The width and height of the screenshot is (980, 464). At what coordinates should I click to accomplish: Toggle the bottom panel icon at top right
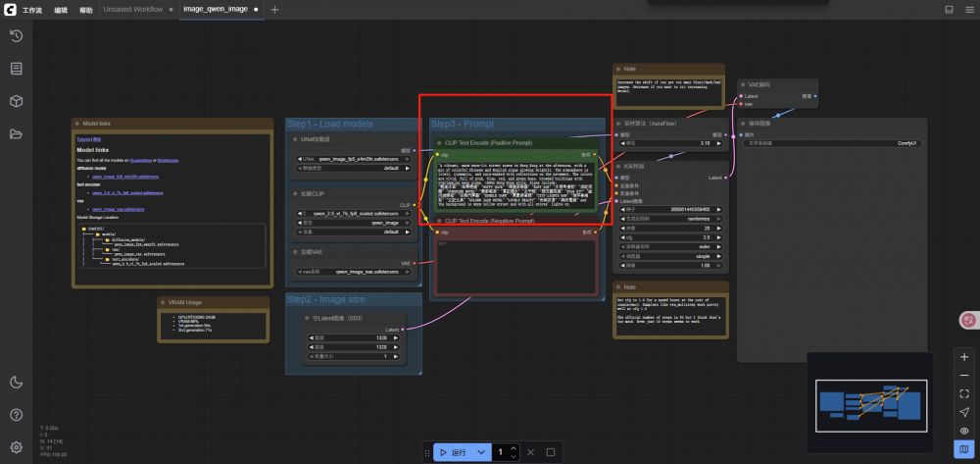point(949,10)
